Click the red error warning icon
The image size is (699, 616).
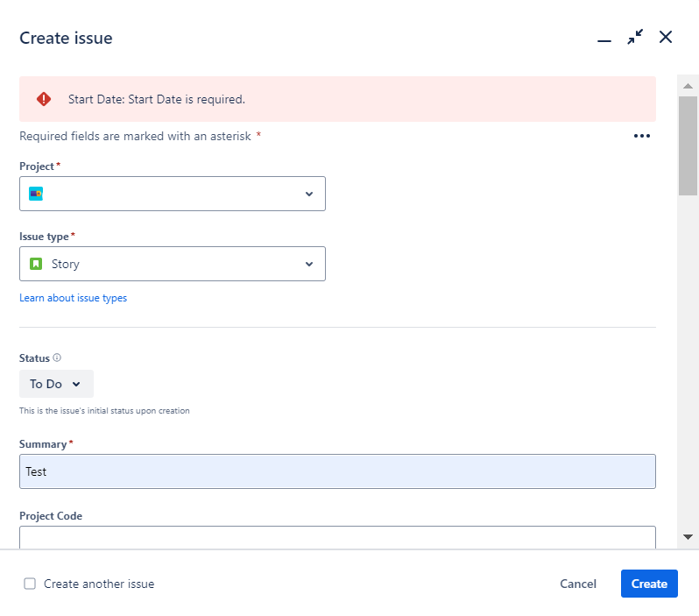pos(44,99)
